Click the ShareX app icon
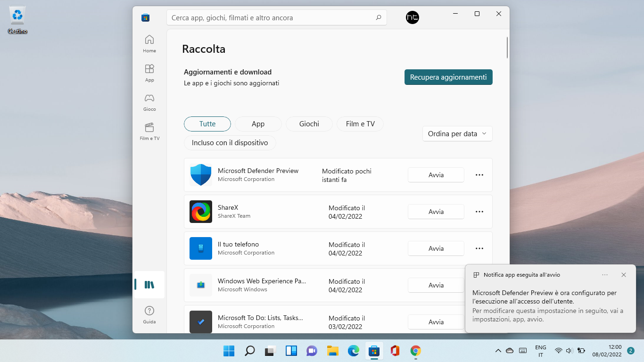The image size is (644, 362). [201, 212]
